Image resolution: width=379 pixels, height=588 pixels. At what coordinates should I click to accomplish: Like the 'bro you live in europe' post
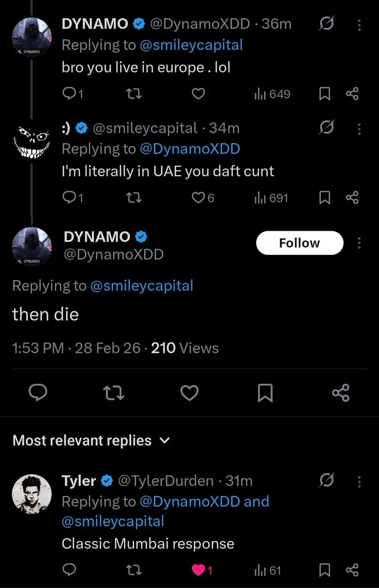[198, 94]
